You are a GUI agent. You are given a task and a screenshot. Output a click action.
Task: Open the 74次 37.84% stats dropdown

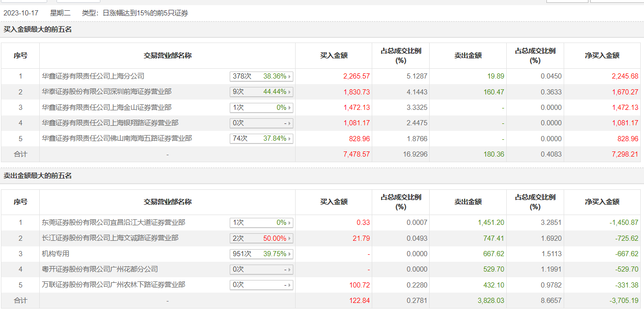pos(261,138)
